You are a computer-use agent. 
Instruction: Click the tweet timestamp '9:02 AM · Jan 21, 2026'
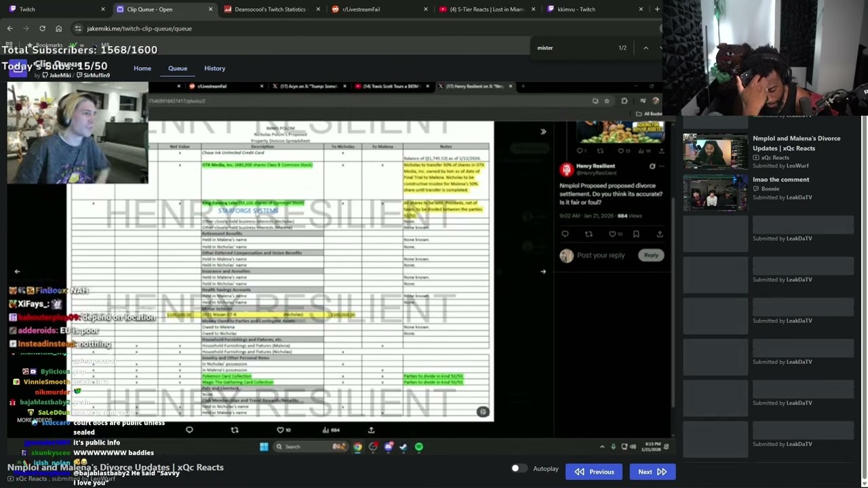click(x=587, y=216)
